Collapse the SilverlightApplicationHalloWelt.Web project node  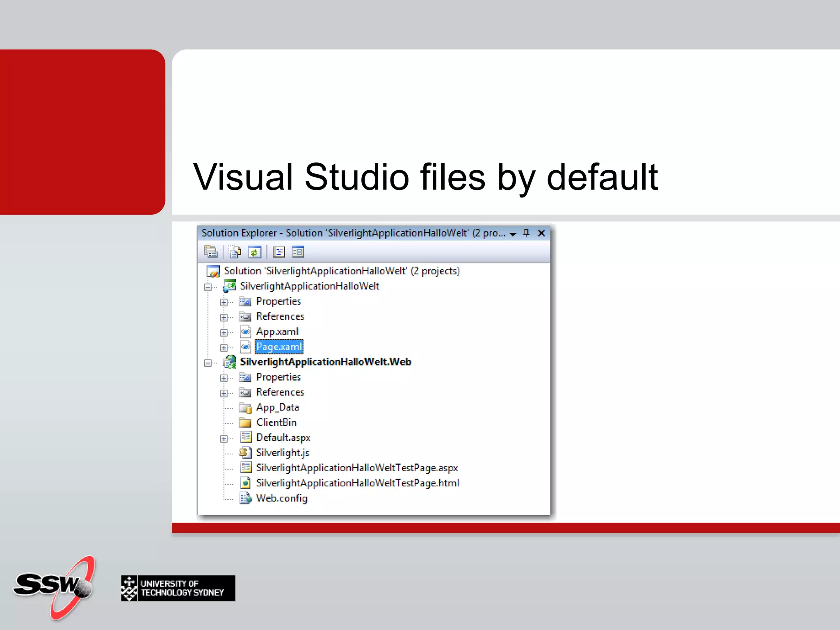click(x=208, y=363)
